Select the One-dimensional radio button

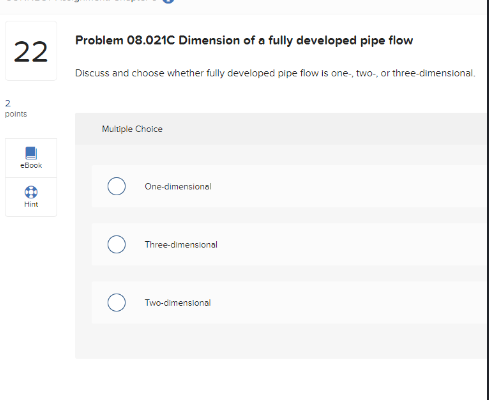[x=117, y=186]
